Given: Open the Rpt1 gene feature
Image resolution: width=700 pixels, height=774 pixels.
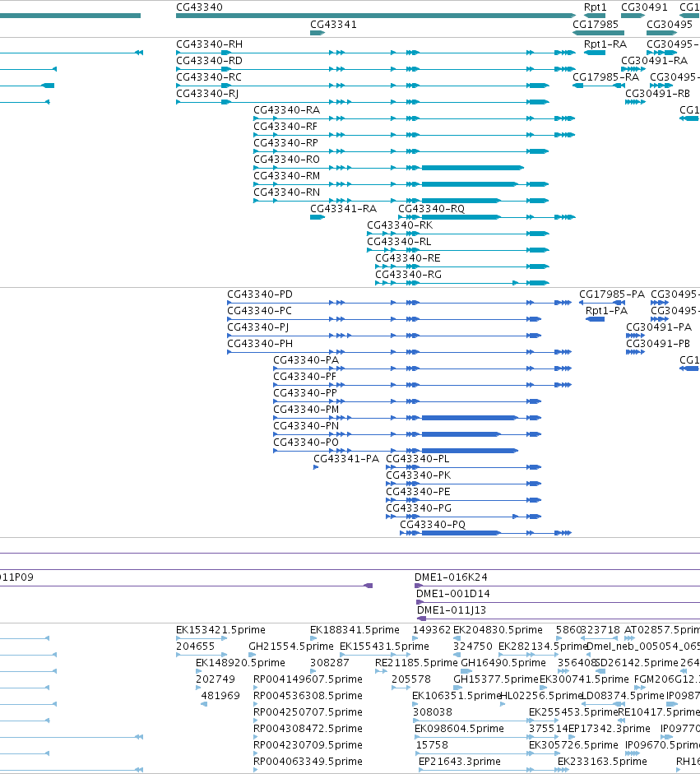Looking at the screenshot, I should 595,16.
